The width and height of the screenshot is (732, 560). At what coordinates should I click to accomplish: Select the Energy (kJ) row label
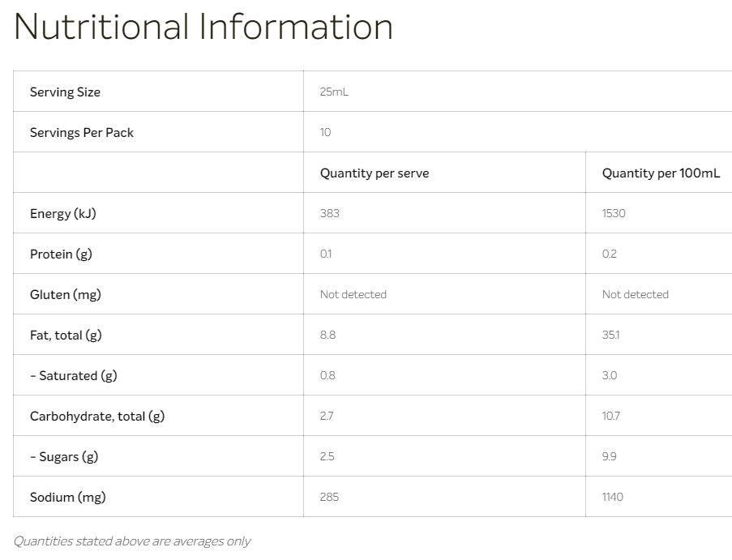click(63, 213)
